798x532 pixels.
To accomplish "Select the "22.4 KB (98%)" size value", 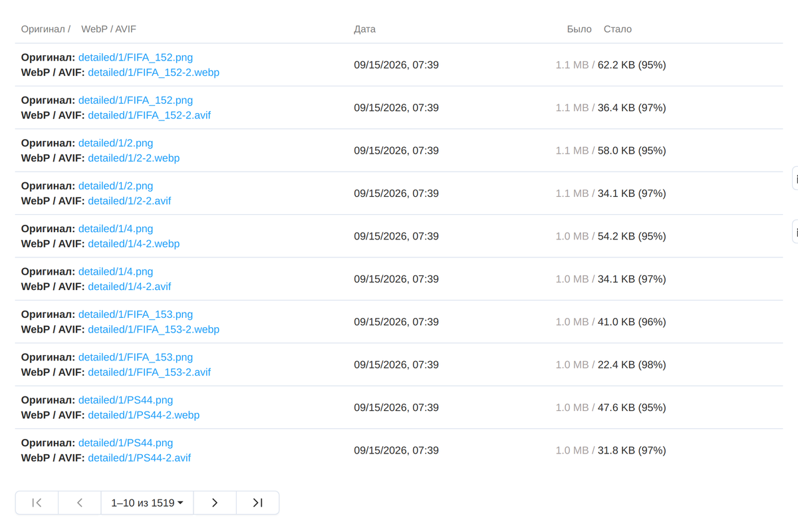I will [632, 364].
